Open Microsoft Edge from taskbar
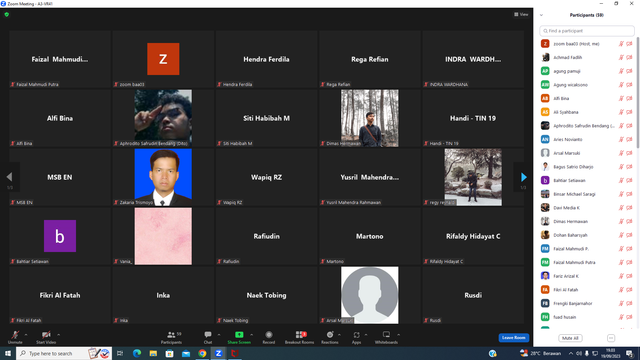The height and width of the screenshot is (360, 640). pos(137,353)
